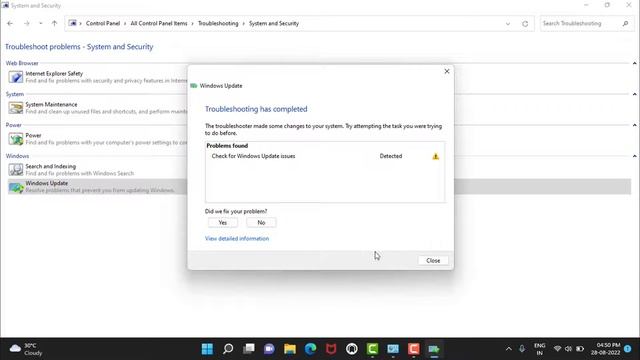Collapse the System section
The width and height of the screenshot is (640, 360).
point(634,94)
